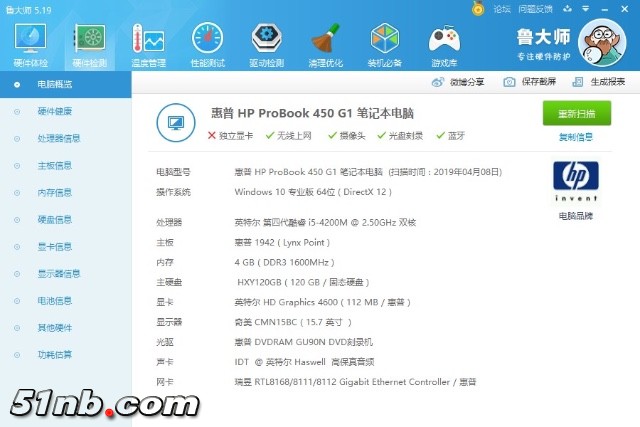
Task: Show 电池信息 from the sidebar
Action: tap(54, 300)
